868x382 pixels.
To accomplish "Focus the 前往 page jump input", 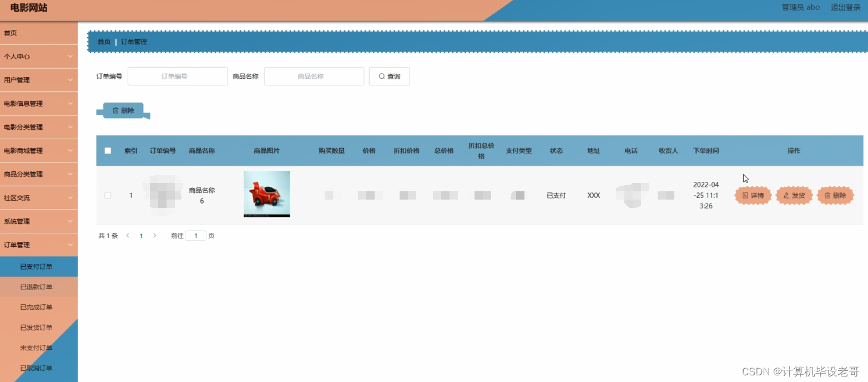I will click(x=195, y=236).
